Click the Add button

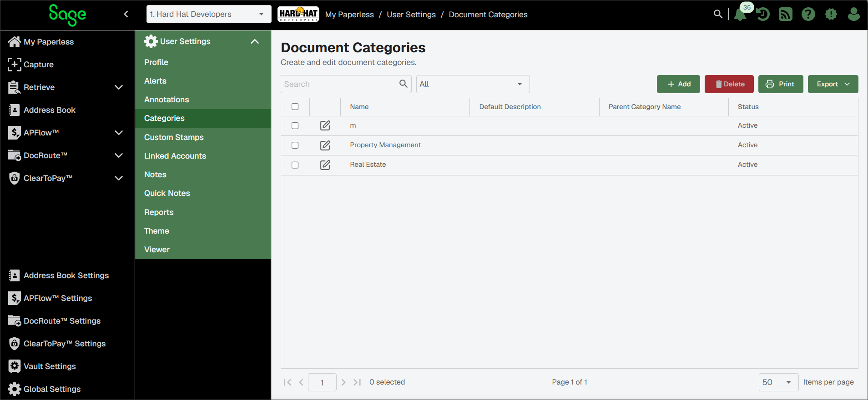[678, 84]
